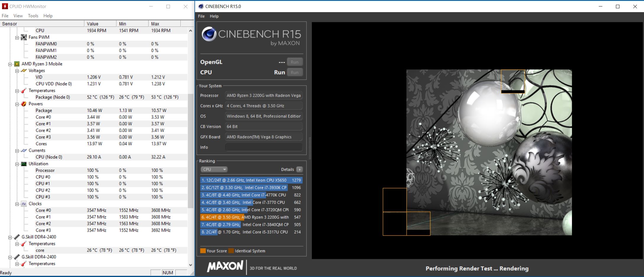Collapse the Powers tree section
The width and height of the screenshot is (644, 277).
point(17,104)
